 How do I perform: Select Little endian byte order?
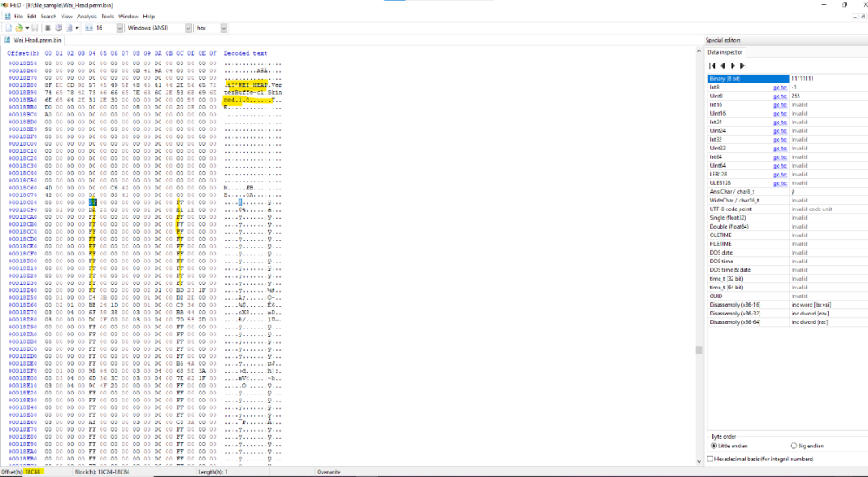tap(730, 446)
